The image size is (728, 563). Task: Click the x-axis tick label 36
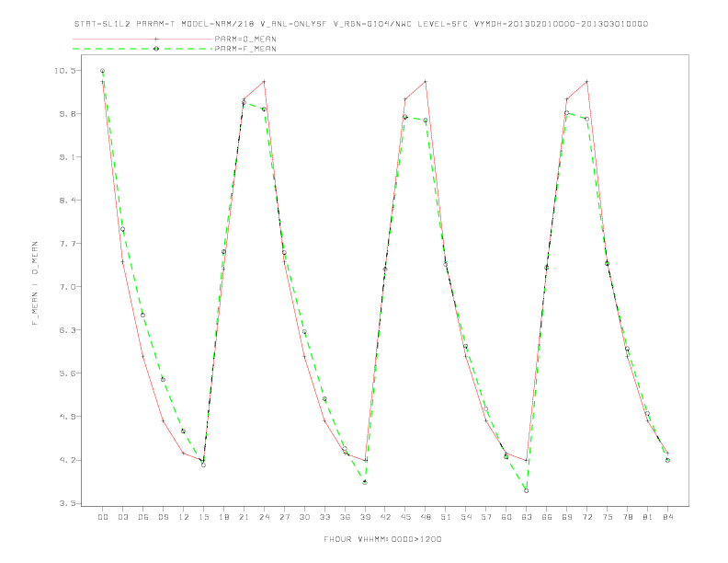(345, 517)
